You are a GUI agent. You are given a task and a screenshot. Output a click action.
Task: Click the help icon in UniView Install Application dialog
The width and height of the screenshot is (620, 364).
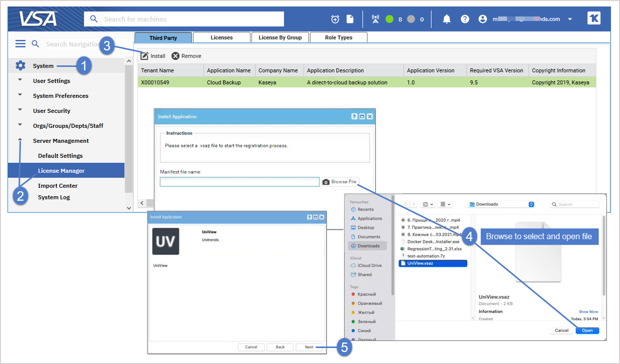309,217
